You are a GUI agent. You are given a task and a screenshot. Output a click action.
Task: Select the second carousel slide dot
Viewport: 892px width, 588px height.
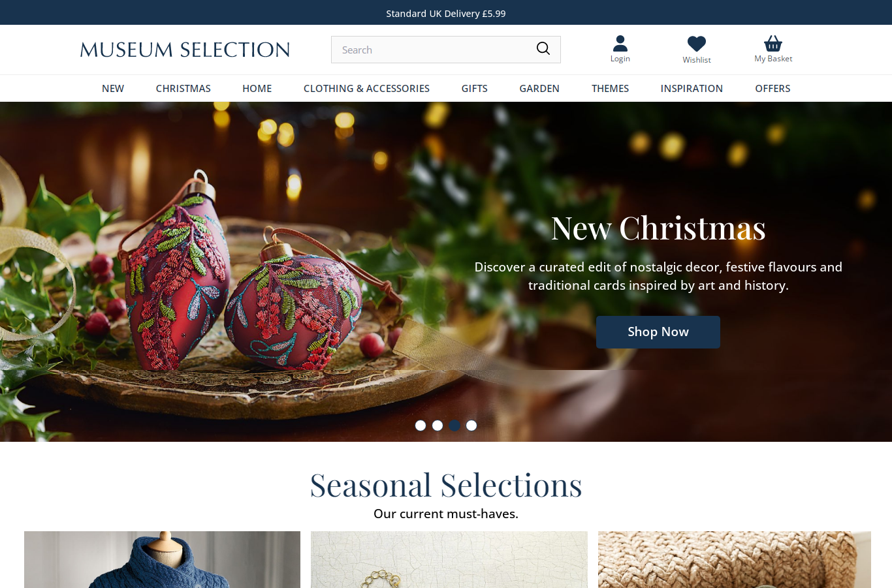[x=438, y=426]
